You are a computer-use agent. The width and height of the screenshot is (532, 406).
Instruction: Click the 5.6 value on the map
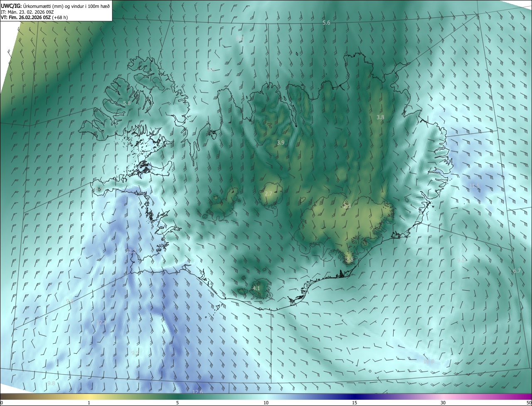(x=326, y=23)
